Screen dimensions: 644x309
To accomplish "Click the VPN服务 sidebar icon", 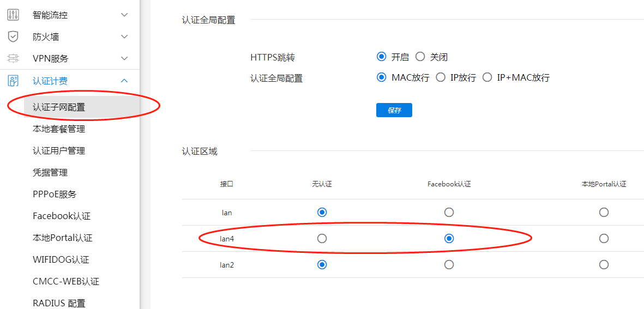I will 13,58.
